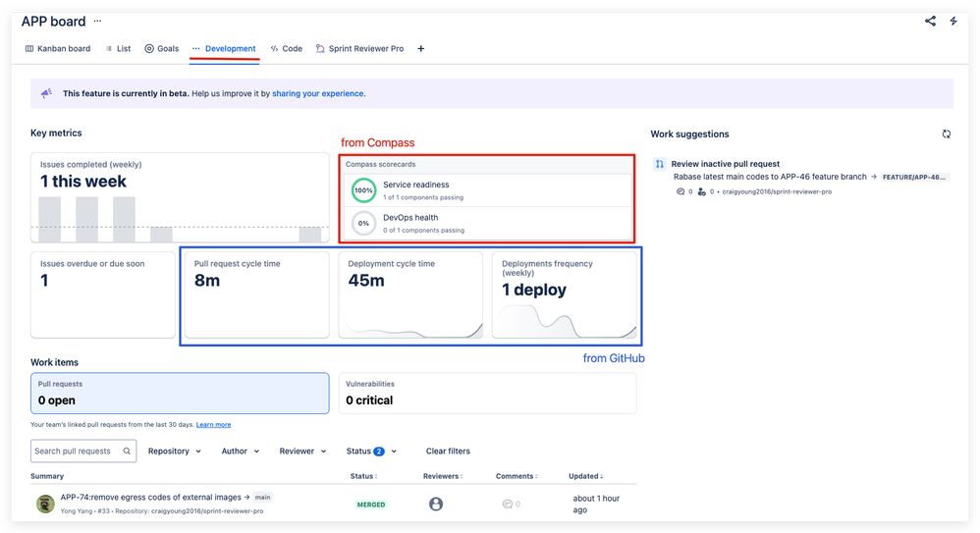Refresh work suggestions with the reload icon
This screenshot has height=533, width=980.
point(947,133)
